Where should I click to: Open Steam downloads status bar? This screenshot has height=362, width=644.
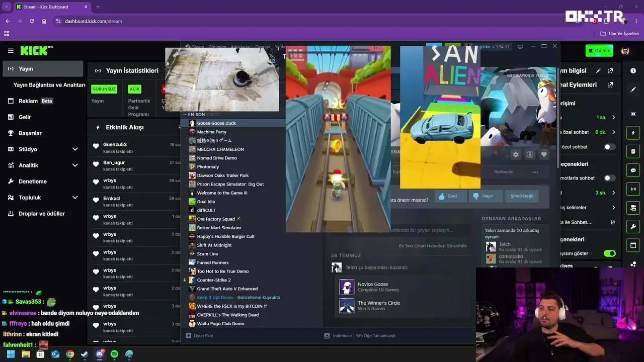360,336
